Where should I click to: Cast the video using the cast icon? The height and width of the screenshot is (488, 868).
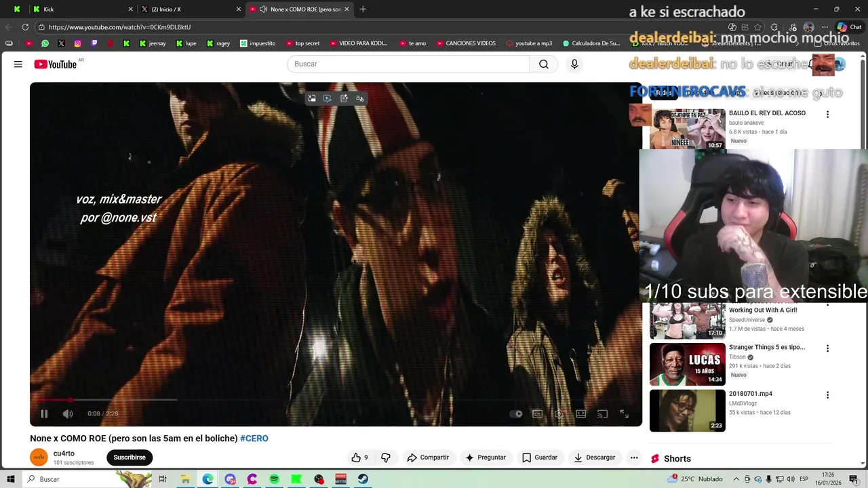click(x=602, y=413)
